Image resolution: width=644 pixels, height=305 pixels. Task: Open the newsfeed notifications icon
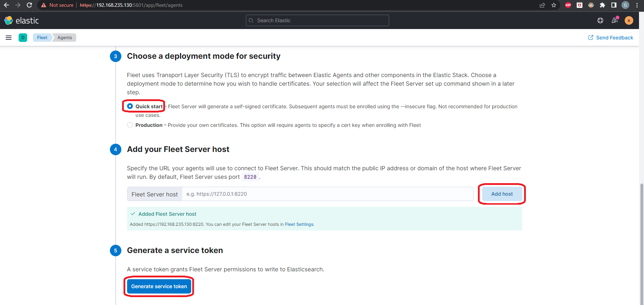pos(615,20)
